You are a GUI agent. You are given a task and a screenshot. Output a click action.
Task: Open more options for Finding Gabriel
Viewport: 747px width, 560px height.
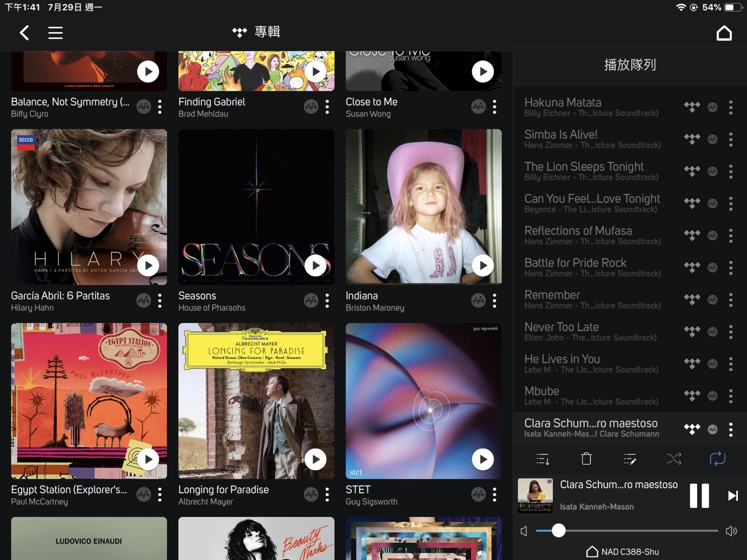327,107
